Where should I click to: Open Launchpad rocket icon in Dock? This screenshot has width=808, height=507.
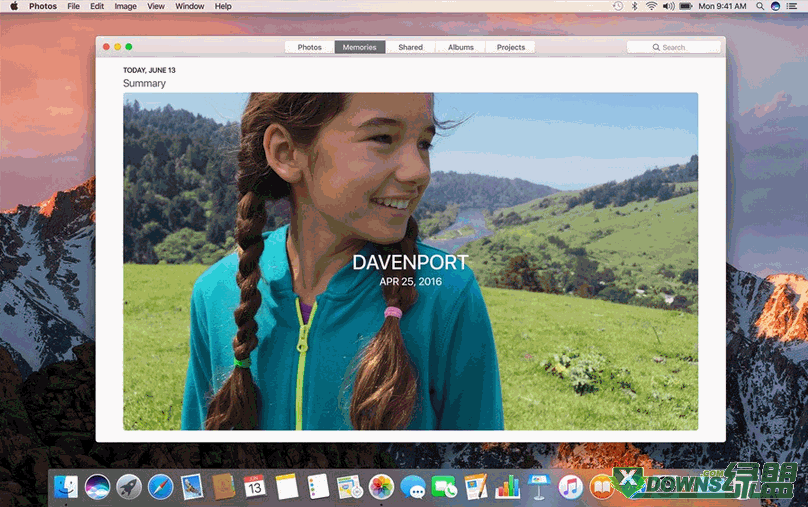tap(129, 486)
